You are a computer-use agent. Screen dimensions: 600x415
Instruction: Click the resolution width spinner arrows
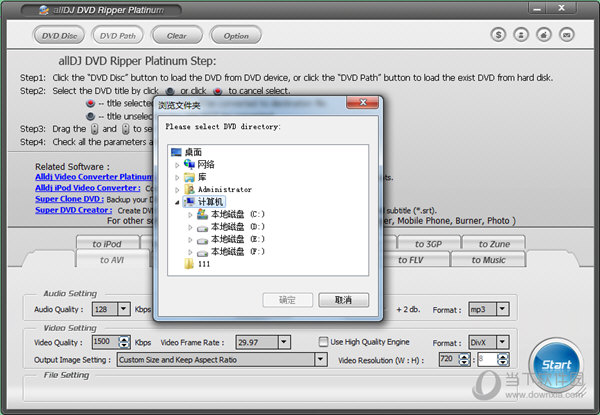click(x=464, y=360)
